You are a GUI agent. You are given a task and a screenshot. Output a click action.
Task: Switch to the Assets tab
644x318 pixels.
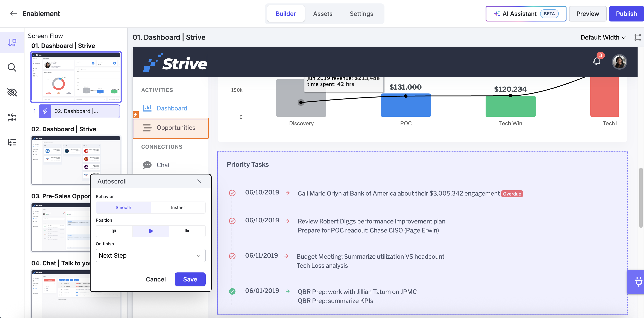323,14
